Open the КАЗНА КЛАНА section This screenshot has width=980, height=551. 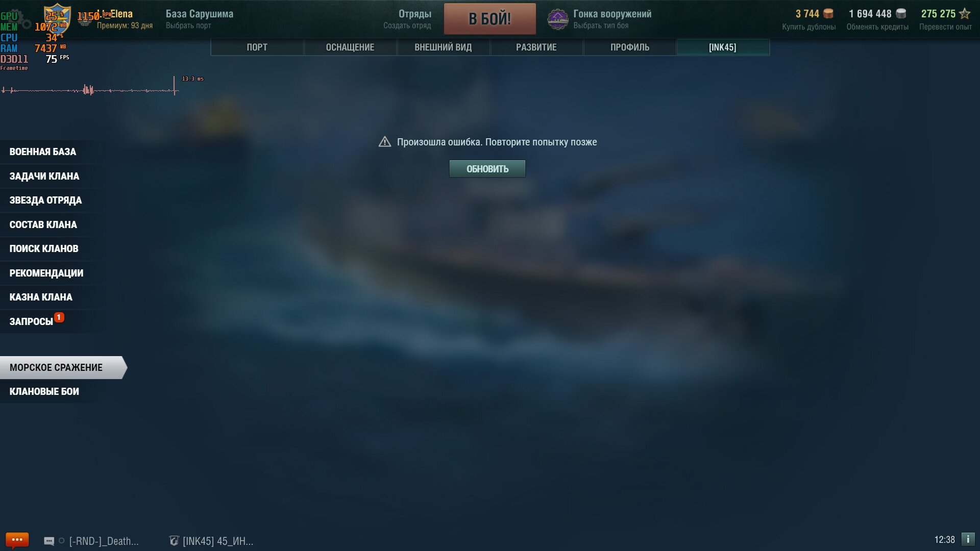click(41, 297)
